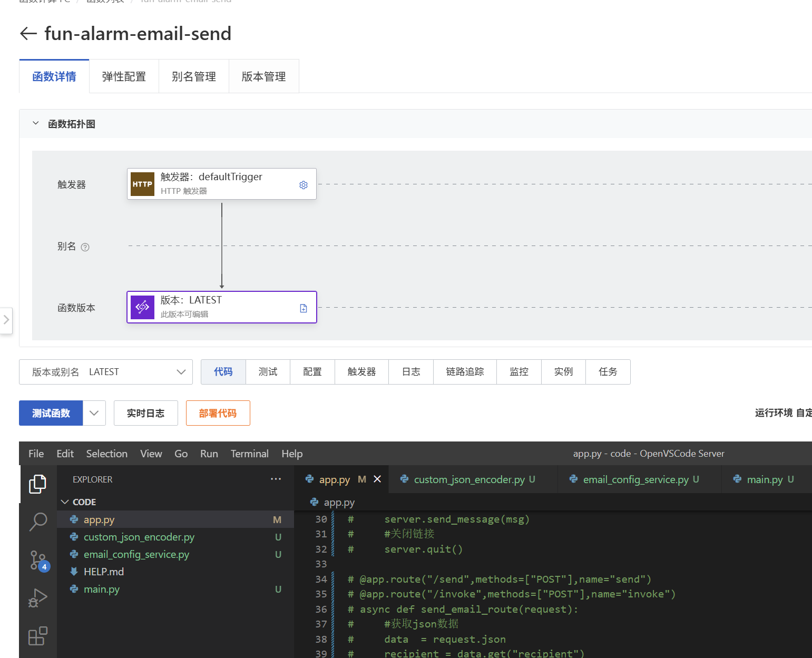Viewport: 812px width, 658px height.
Task: Switch to the 弹性配置 tab
Action: pyautogui.click(x=124, y=76)
